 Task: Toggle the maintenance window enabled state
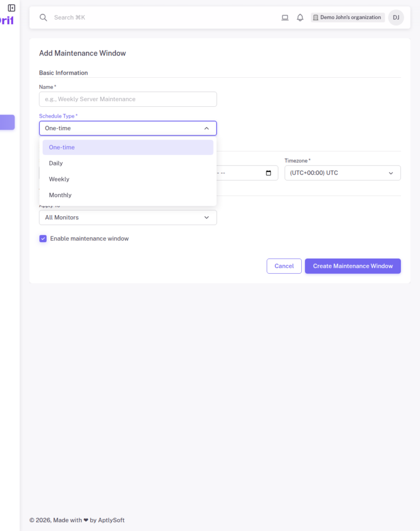click(43, 239)
